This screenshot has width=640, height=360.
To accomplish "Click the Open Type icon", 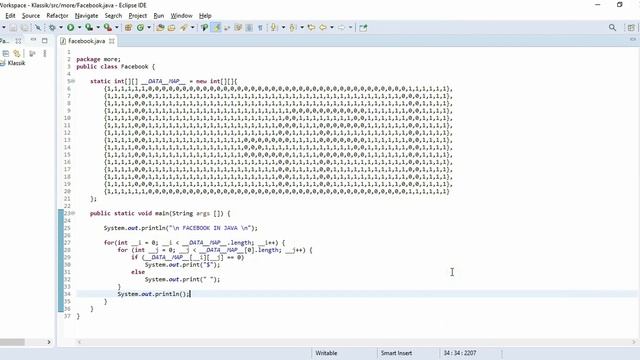I will click(x=160, y=28).
